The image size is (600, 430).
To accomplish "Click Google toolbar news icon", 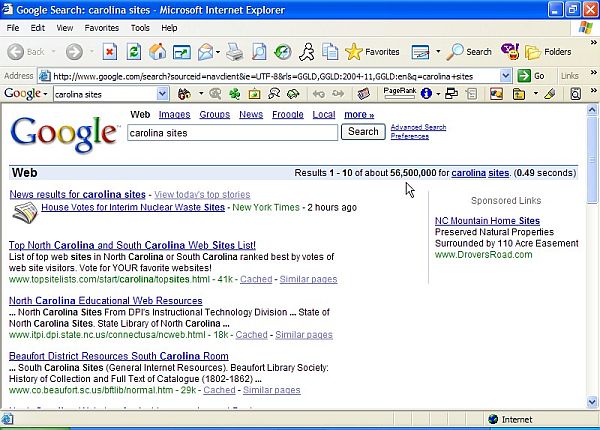I will tap(364, 94).
